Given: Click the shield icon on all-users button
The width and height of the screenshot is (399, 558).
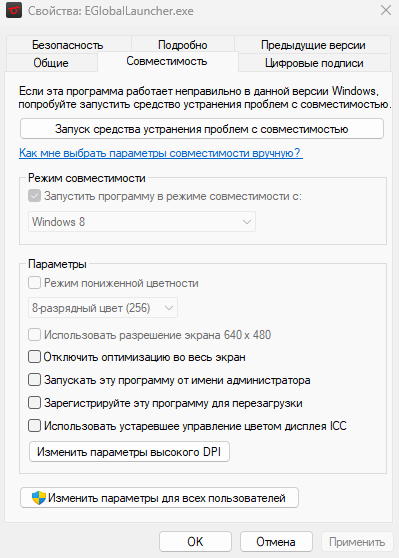Looking at the screenshot, I should (38, 498).
